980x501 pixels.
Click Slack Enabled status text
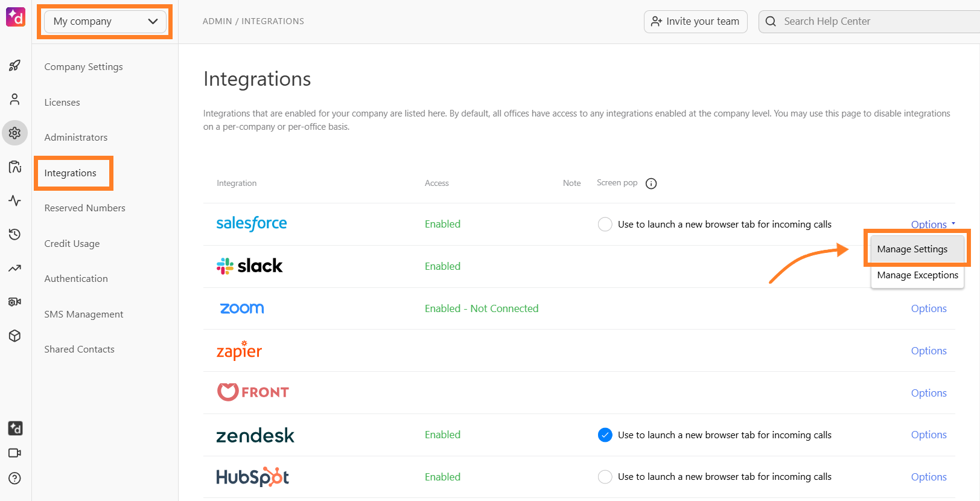click(442, 266)
